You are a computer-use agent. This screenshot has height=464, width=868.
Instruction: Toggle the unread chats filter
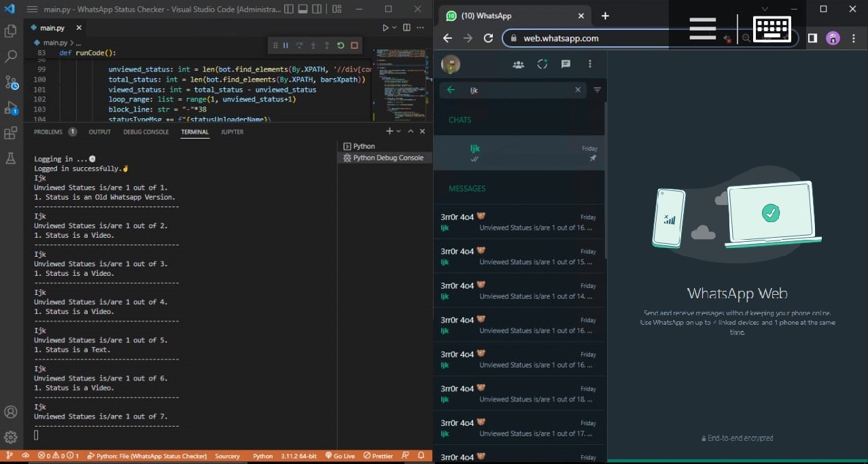[597, 90]
